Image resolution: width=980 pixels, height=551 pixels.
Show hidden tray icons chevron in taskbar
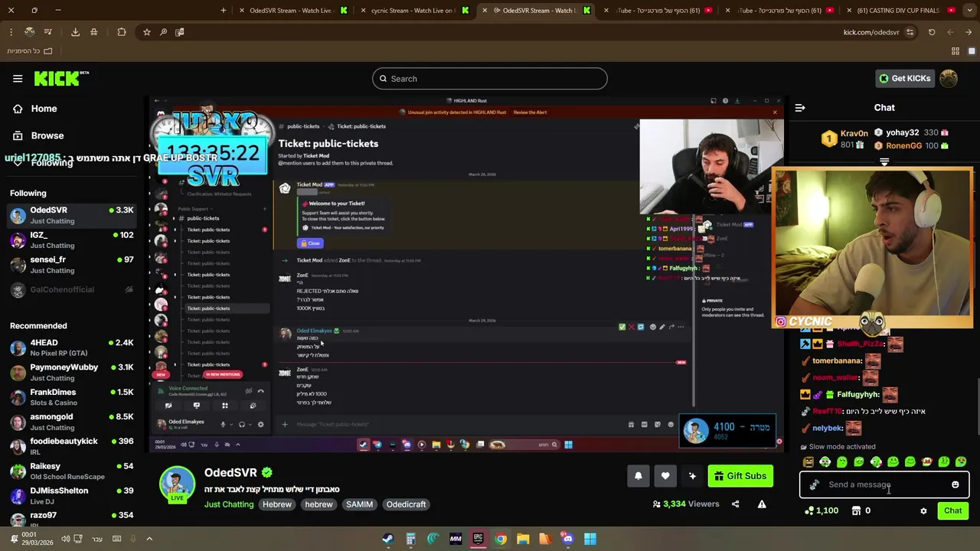coord(149,539)
